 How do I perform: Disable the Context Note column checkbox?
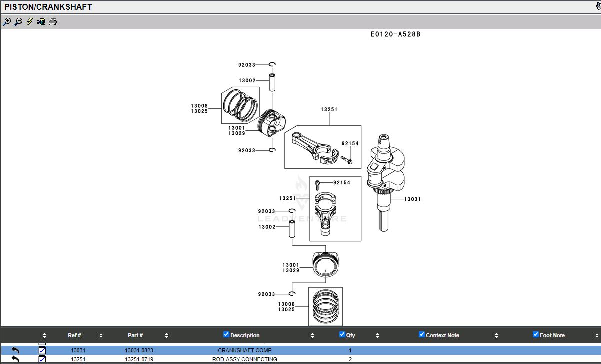coord(422,335)
